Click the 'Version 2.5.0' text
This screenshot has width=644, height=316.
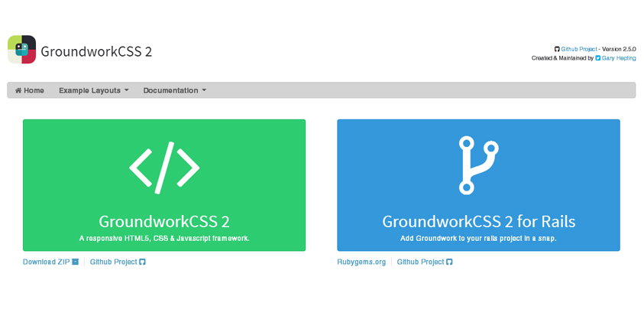619,49
